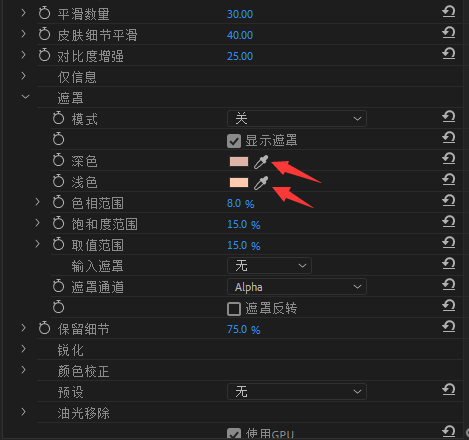The height and width of the screenshot is (440, 469).
Task: Open the 深色 color swatch
Action: pos(239,162)
